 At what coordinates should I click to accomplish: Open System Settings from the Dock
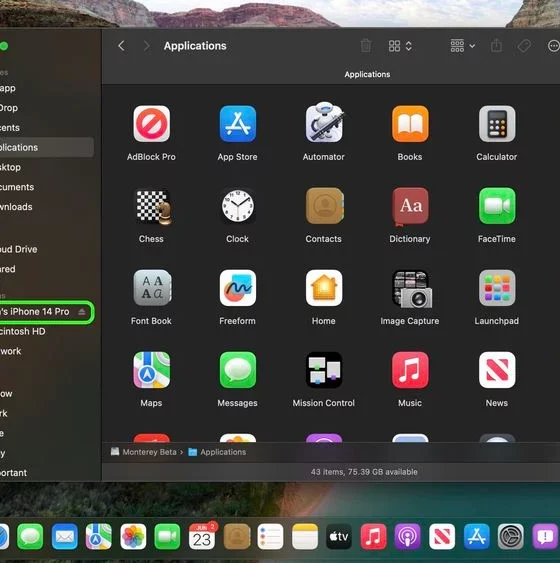(510, 536)
